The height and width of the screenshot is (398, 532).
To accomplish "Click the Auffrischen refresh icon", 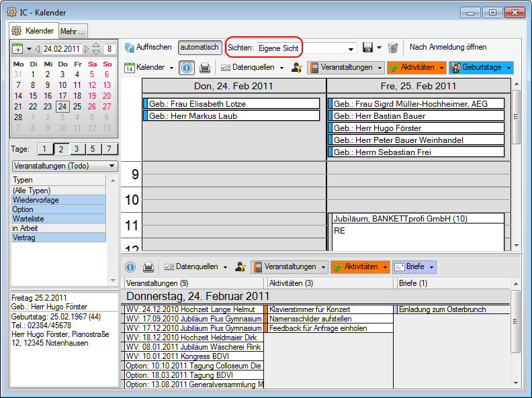I will tap(130, 48).
